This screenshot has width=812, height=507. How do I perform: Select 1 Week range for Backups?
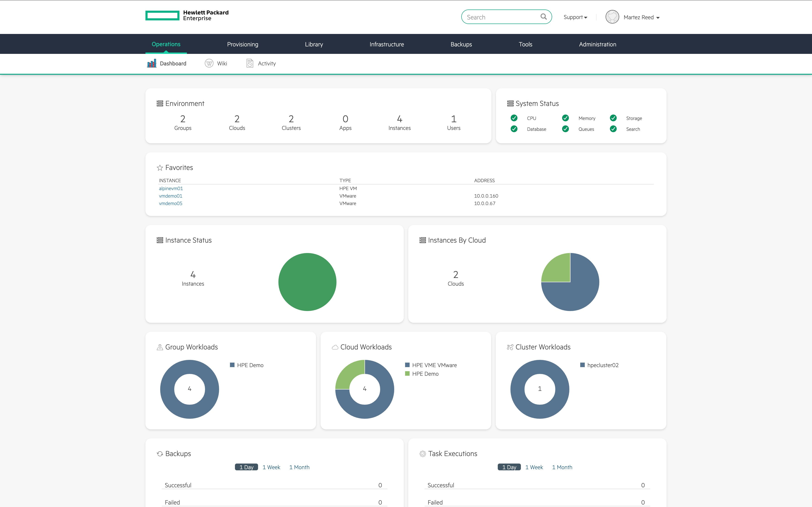click(271, 467)
